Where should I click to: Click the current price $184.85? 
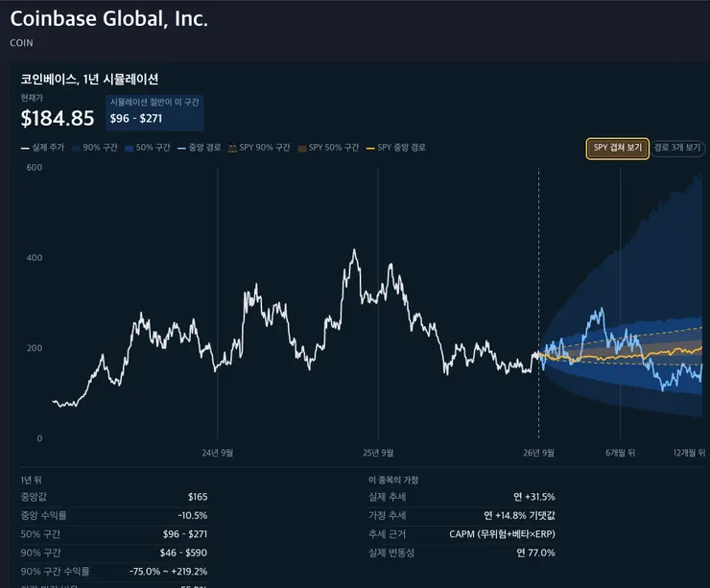coord(58,118)
